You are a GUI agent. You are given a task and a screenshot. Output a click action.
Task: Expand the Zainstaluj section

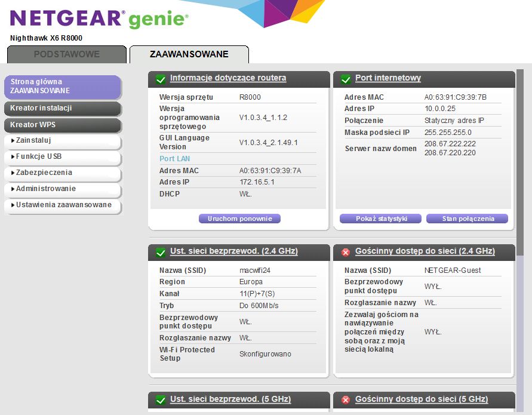(63, 141)
